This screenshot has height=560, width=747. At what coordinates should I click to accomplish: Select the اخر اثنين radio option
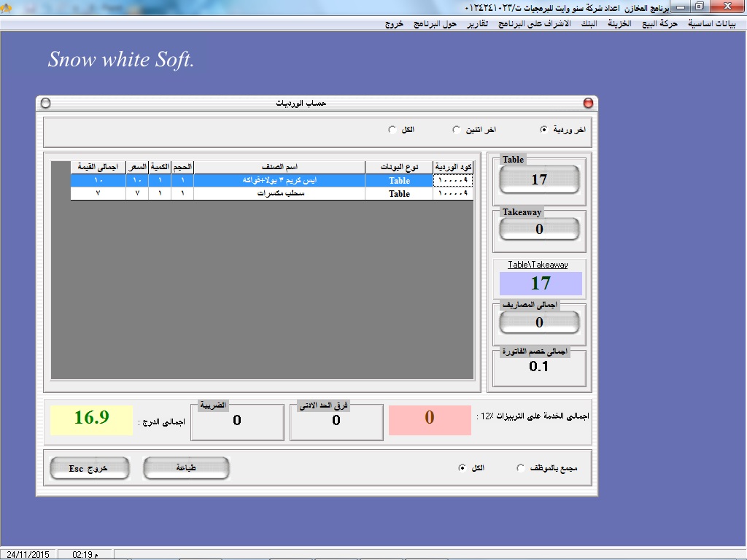click(457, 130)
